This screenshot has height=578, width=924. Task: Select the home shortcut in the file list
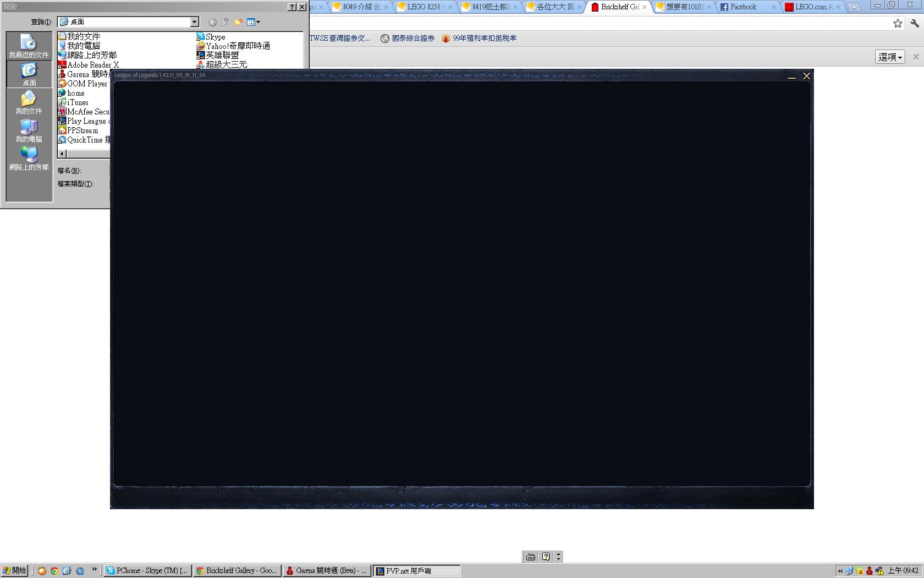71,93
